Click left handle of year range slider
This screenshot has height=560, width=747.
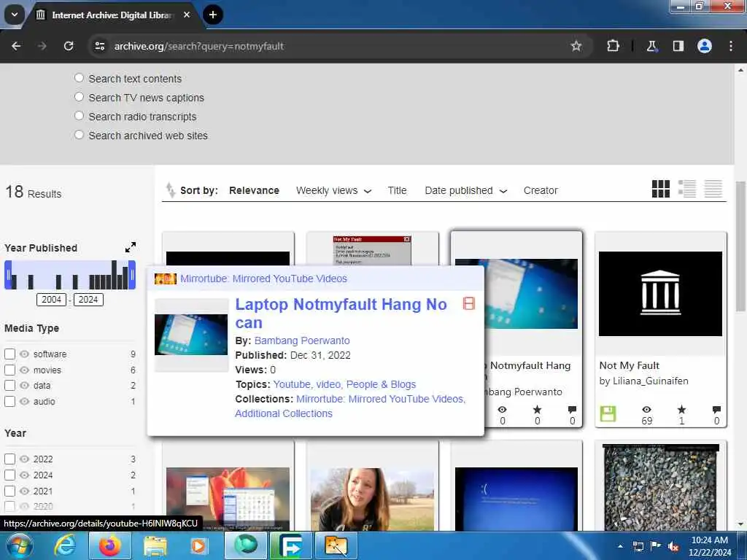8,275
